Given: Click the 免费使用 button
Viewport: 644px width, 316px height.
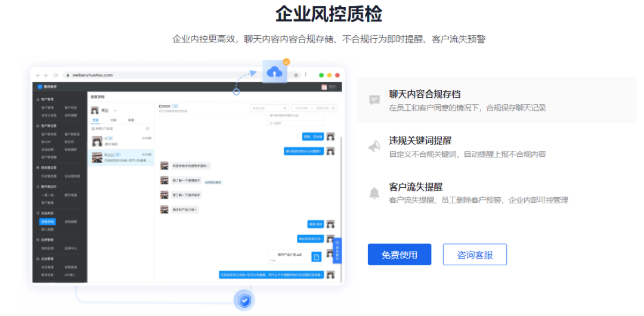Looking at the screenshot, I should [399, 255].
